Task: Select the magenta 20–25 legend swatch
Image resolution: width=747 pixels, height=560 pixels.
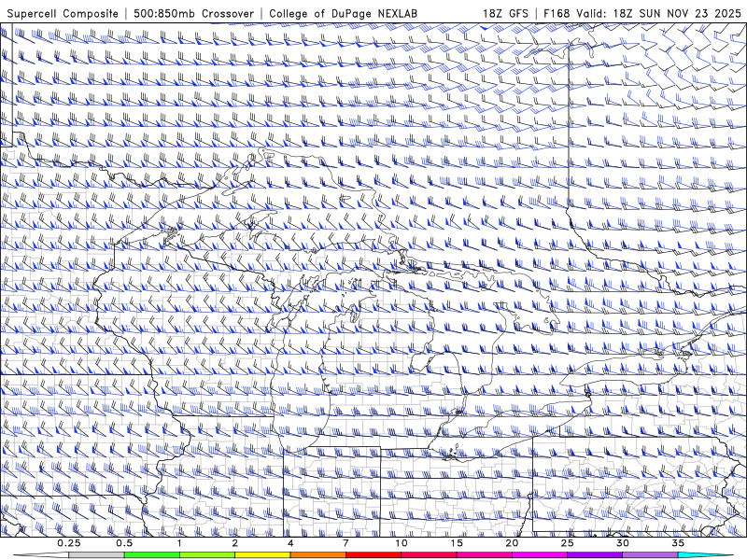Action: tap(540, 555)
